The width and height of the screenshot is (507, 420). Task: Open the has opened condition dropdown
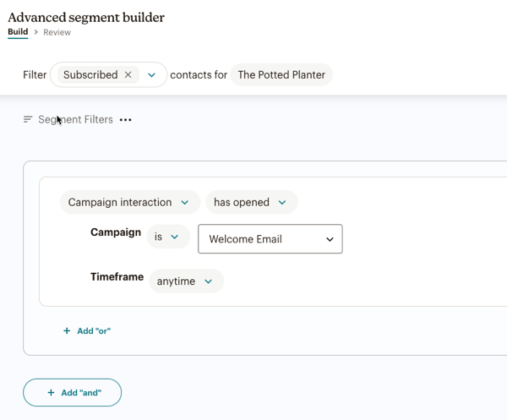pos(251,202)
